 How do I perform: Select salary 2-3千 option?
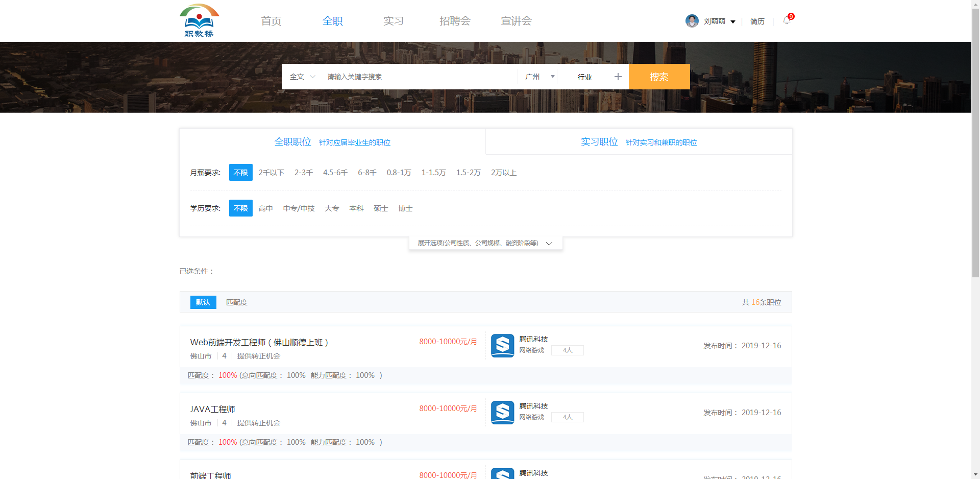point(304,173)
